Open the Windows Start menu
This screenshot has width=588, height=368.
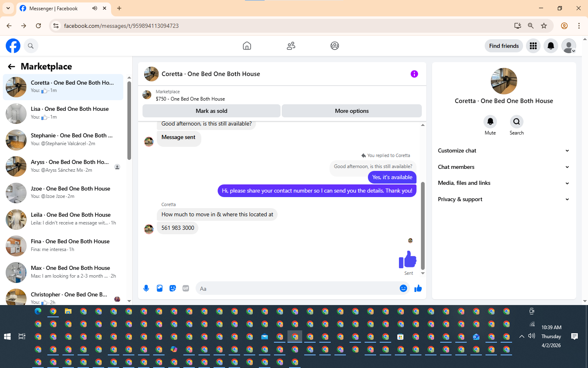point(7,337)
